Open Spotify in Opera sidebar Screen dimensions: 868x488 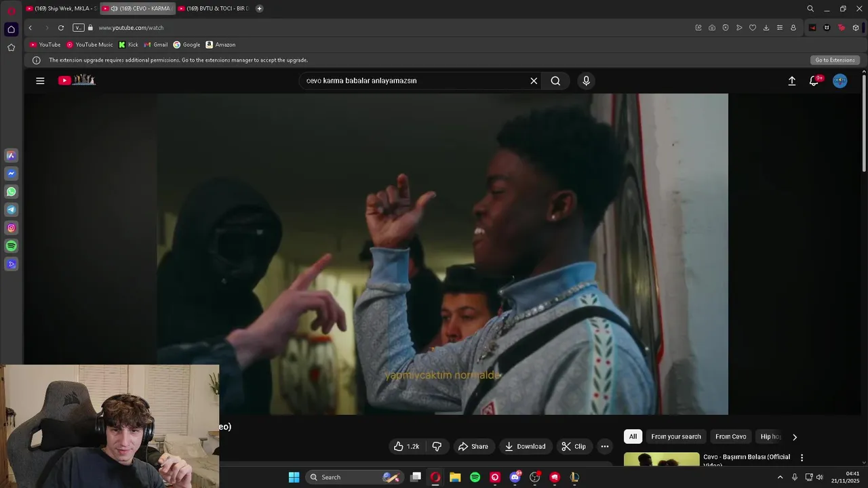(11, 246)
